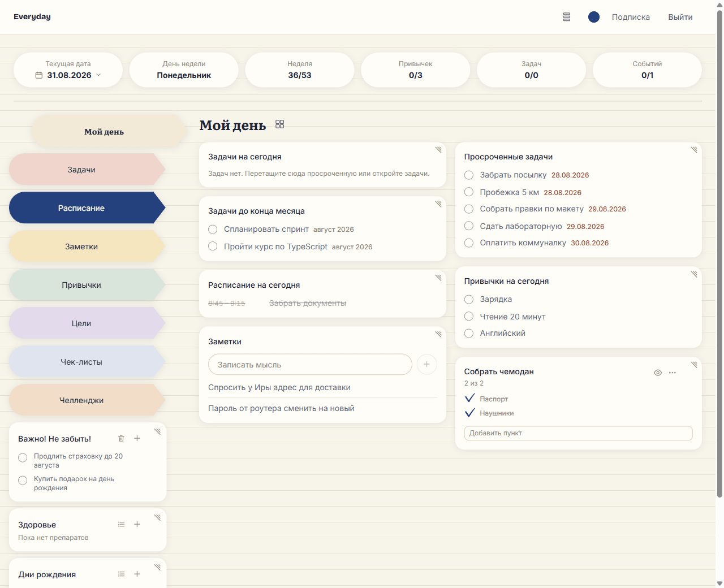
Task: Tick the Спланировать спринт task circle
Action: click(x=213, y=229)
